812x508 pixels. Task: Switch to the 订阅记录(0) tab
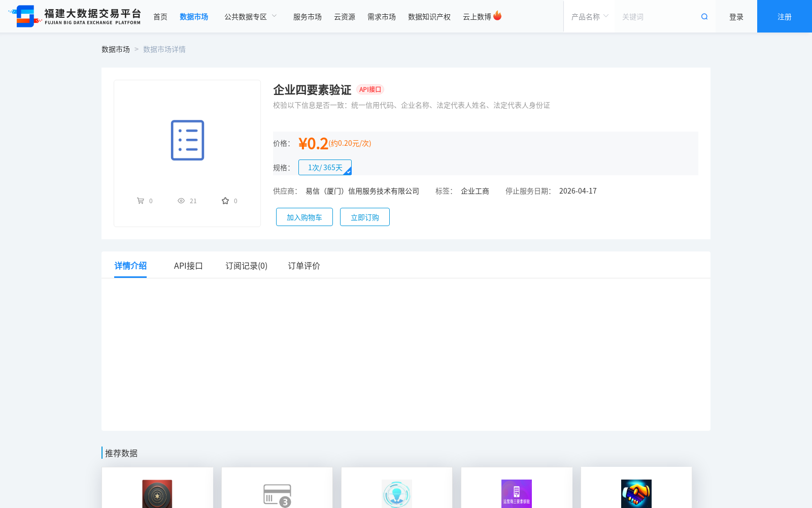tap(247, 266)
